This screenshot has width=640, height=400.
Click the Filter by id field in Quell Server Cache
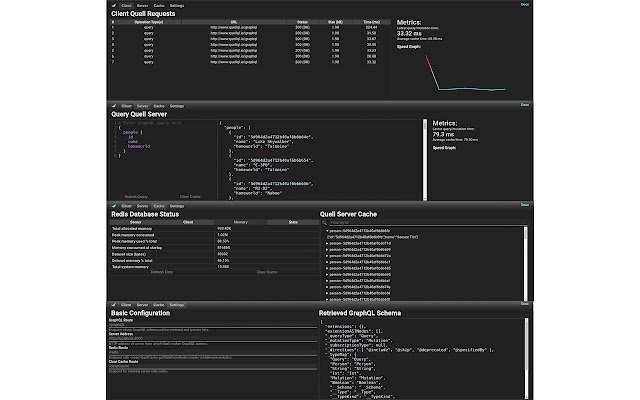[427, 223]
